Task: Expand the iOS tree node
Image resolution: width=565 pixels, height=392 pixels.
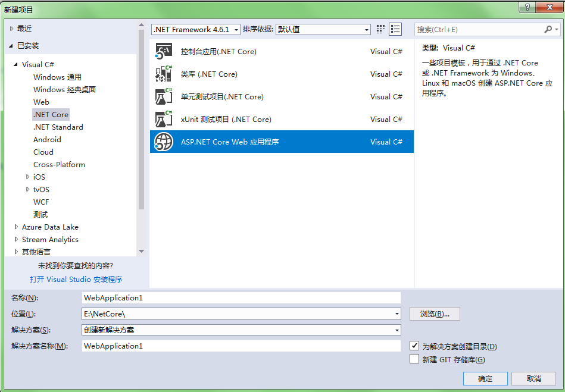Action: 28,177
